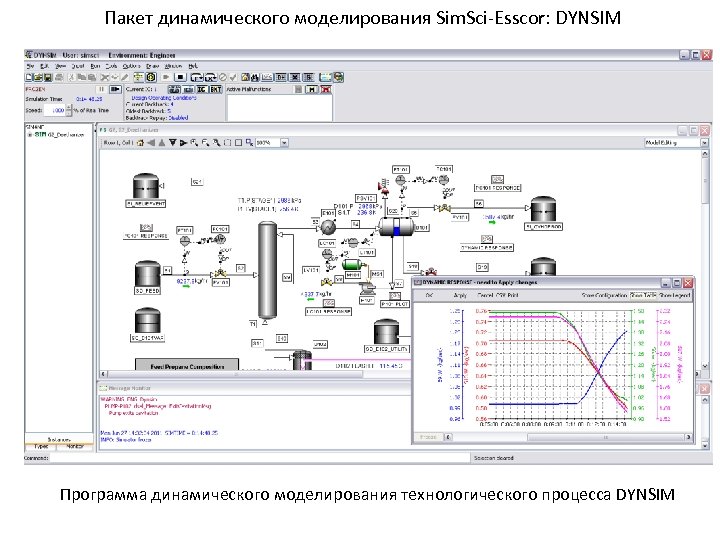Click the black square Stop icon

click(x=180, y=77)
